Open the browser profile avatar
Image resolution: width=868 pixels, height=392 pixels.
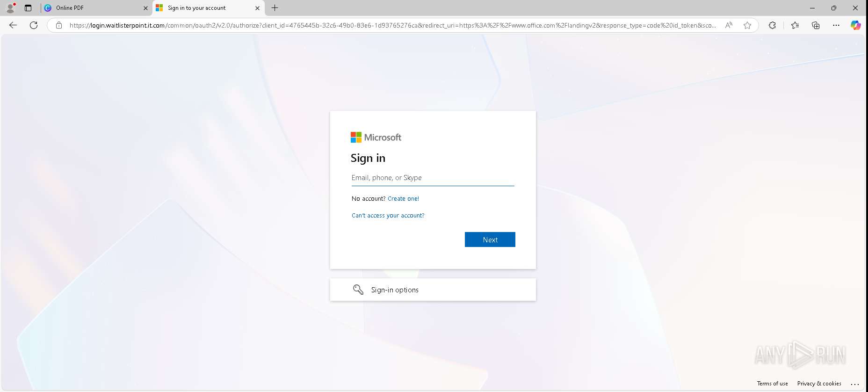pyautogui.click(x=10, y=8)
